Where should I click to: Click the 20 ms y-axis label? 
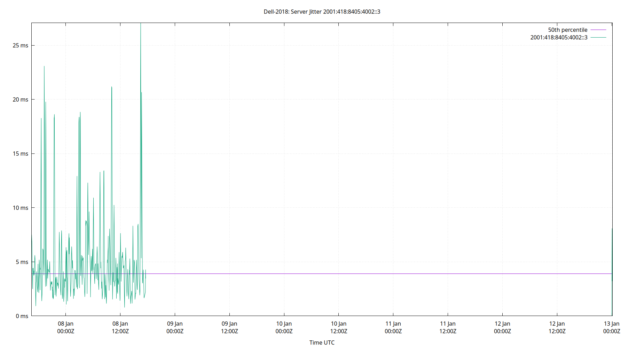pyautogui.click(x=21, y=99)
